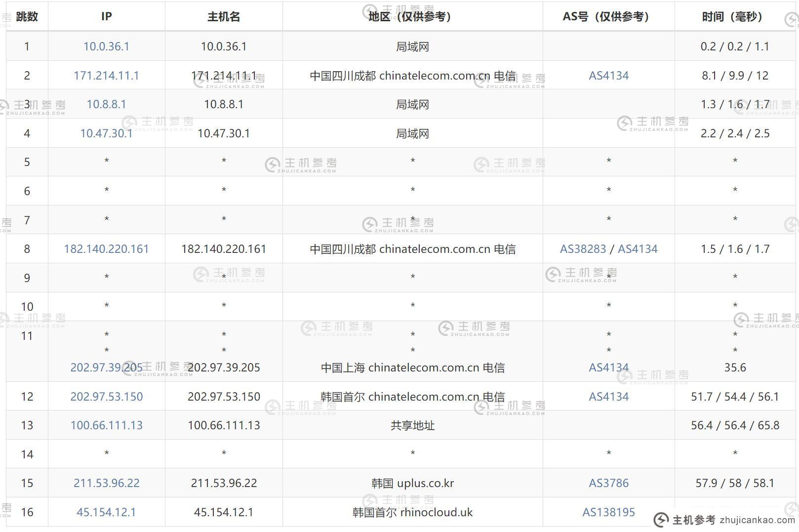The height and width of the screenshot is (532, 799).
Task: Open the IP link 182.140.220.161
Action: pyautogui.click(x=106, y=249)
